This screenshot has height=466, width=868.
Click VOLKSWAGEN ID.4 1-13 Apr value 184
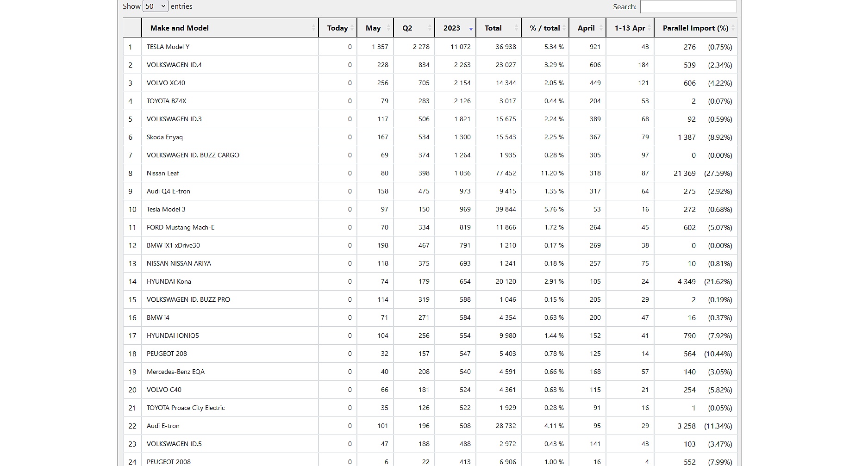tap(643, 65)
